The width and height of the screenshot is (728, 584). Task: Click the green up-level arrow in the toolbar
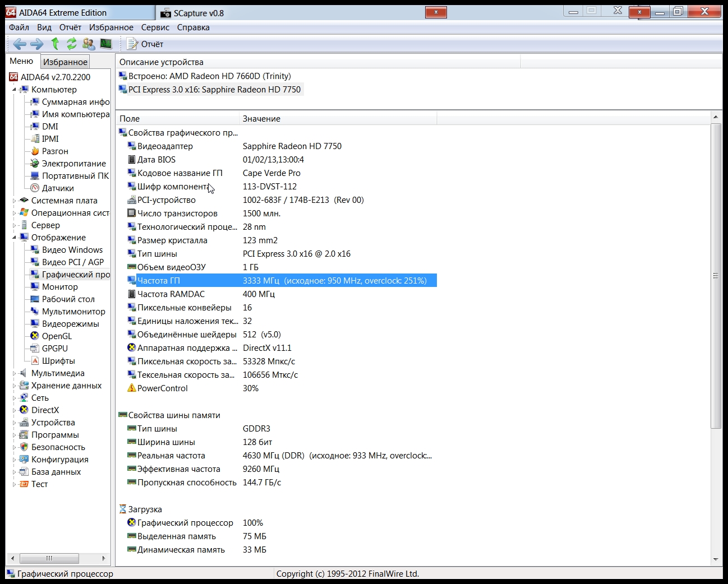click(55, 44)
